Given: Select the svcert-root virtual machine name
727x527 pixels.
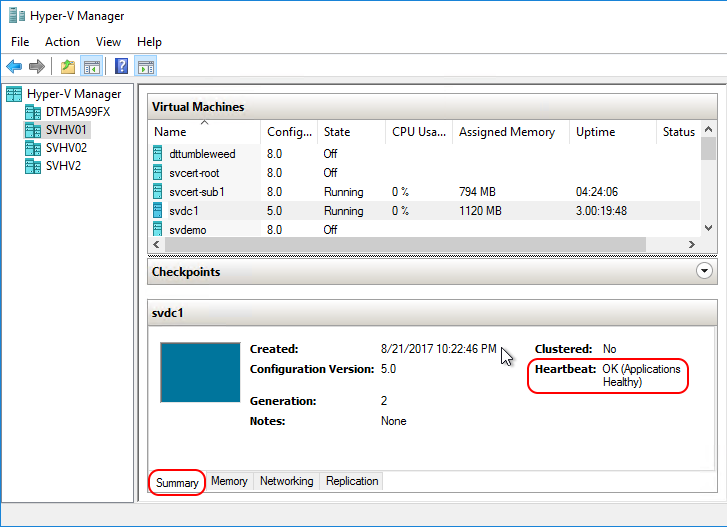Looking at the screenshot, I should pos(194,173).
